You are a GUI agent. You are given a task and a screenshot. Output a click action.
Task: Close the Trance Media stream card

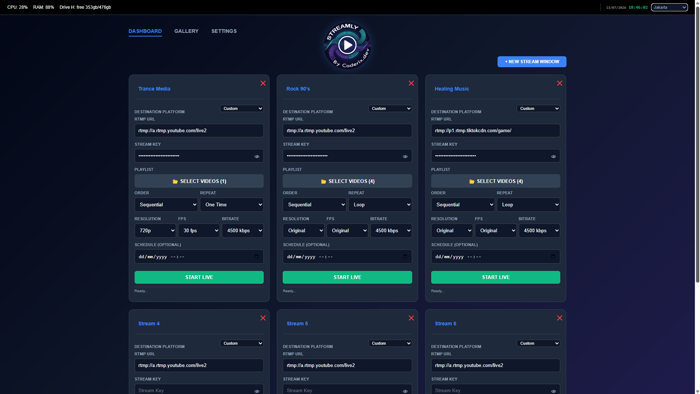click(x=263, y=83)
